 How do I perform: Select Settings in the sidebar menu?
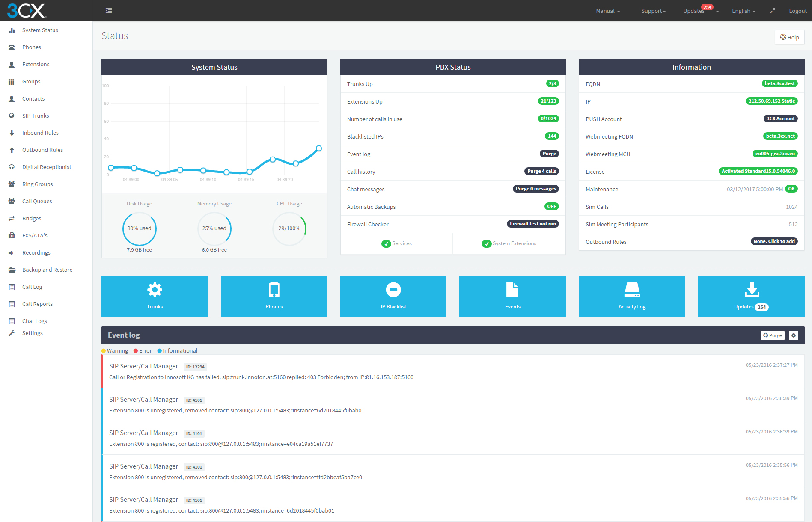click(32, 333)
